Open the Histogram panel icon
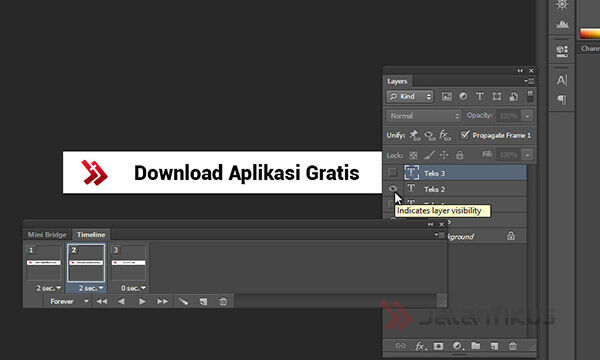 [562, 24]
